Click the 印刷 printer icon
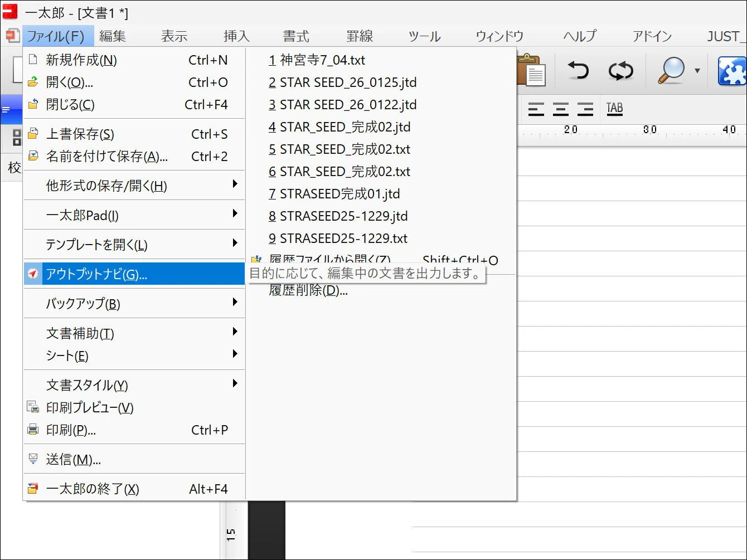The image size is (747, 560). [33, 430]
